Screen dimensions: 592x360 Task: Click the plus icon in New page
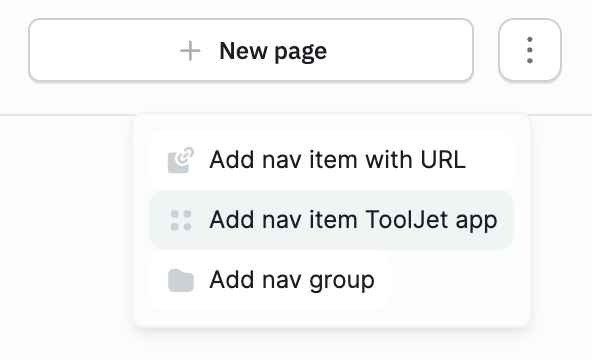[190, 51]
